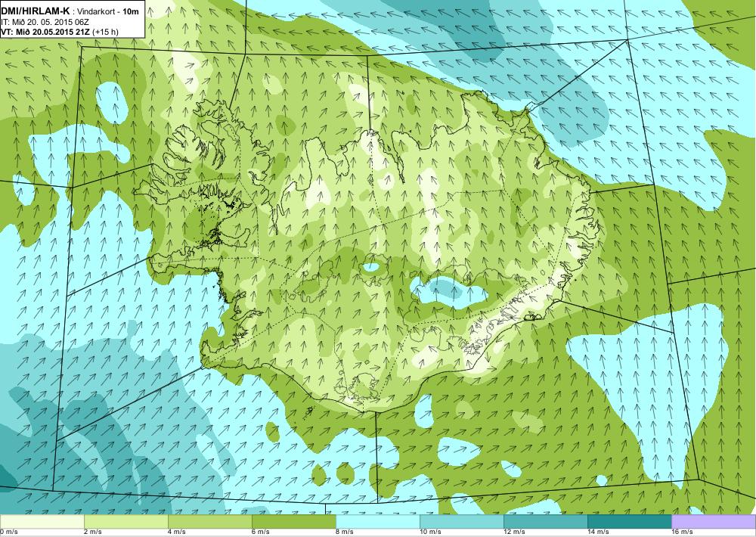Click the "16 m/s" legend label

click(682, 532)
